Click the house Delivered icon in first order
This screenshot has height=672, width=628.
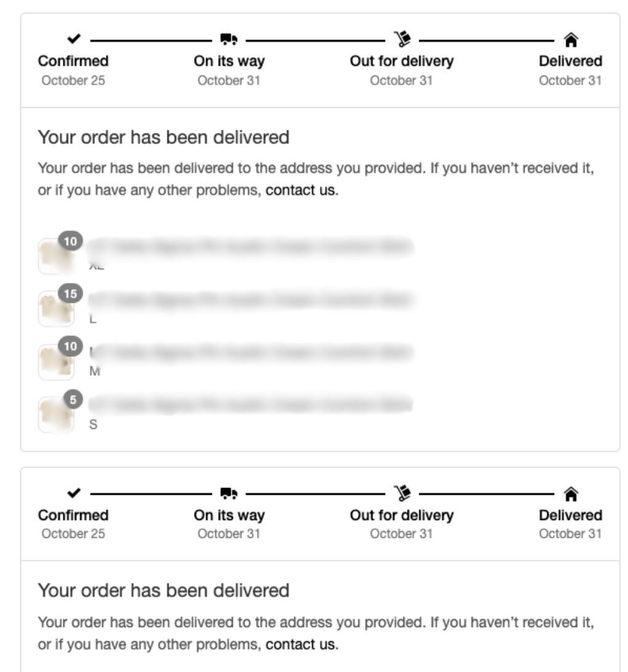pos(570,40)
